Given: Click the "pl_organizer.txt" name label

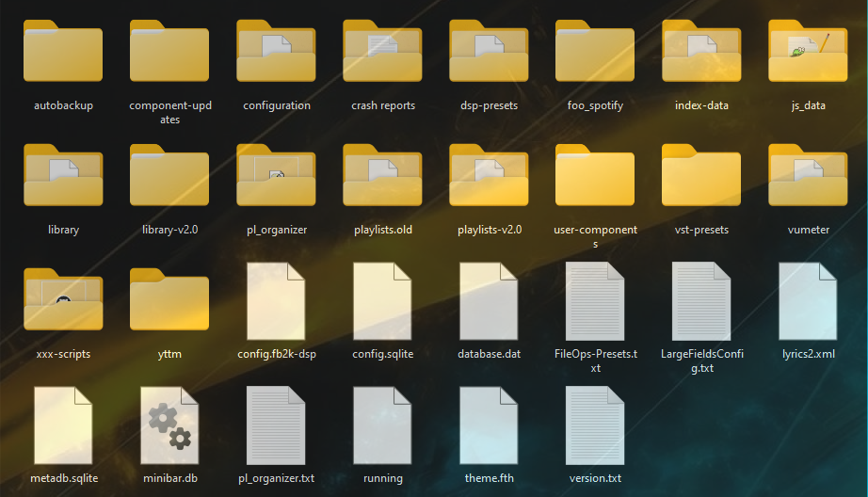Looking at the screenshot, I should click(276, 478).
